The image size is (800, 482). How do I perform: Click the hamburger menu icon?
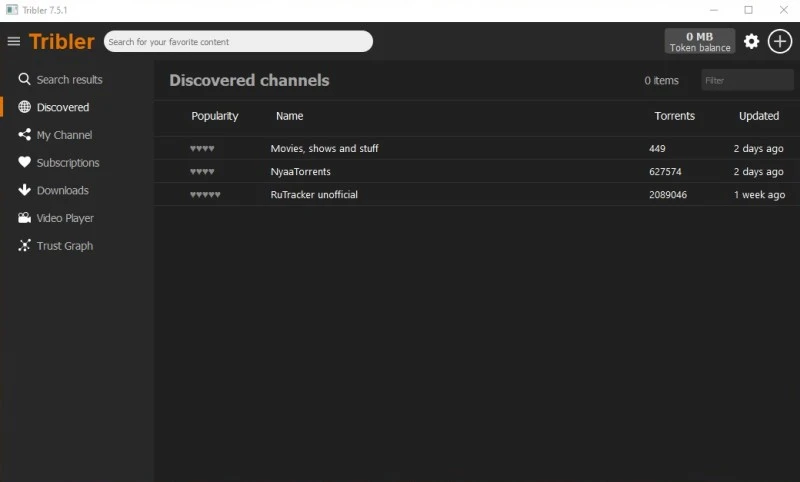[14, 41]
